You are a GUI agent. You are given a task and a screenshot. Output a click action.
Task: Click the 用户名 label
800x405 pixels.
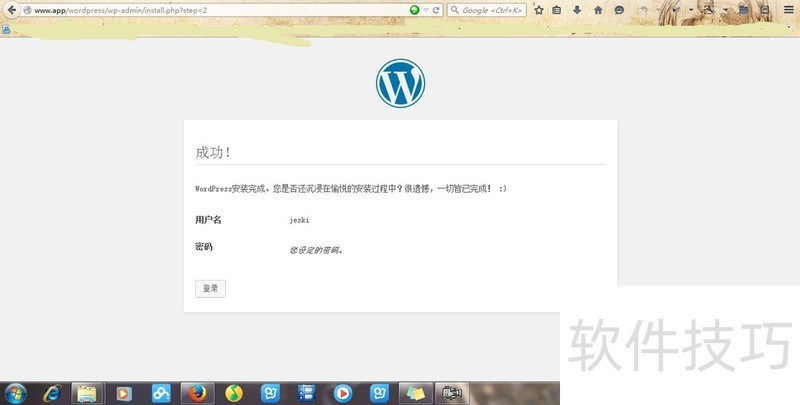tap(208, 220)
